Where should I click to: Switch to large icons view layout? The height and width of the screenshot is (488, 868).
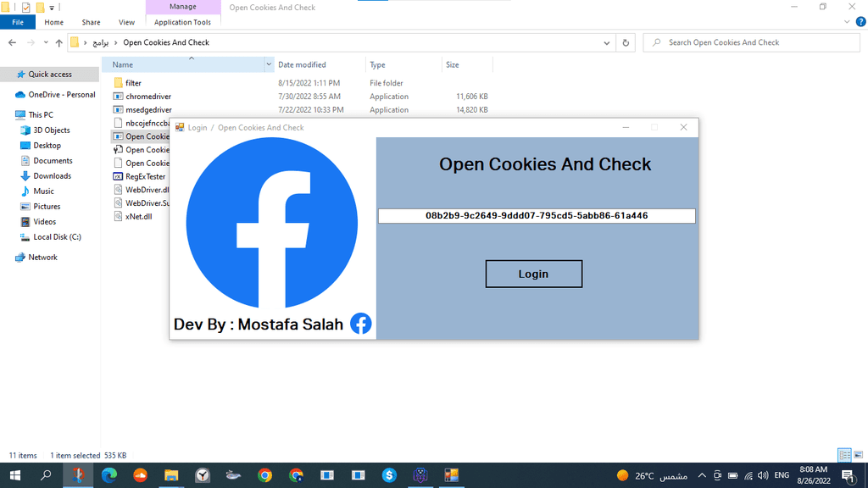pos(858,455)
